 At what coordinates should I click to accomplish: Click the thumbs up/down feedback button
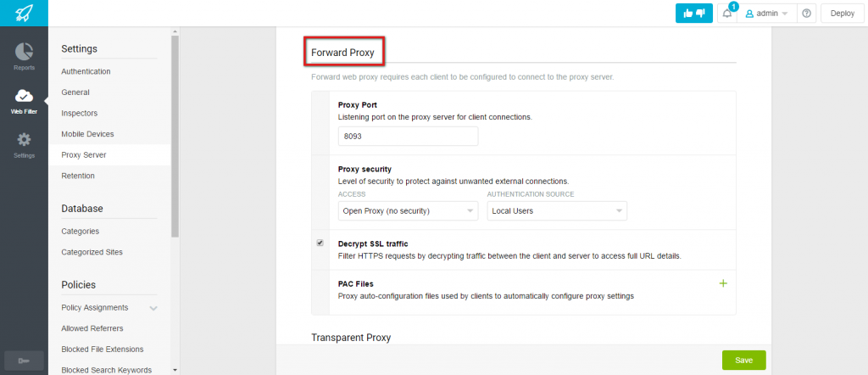pos(693,14)
